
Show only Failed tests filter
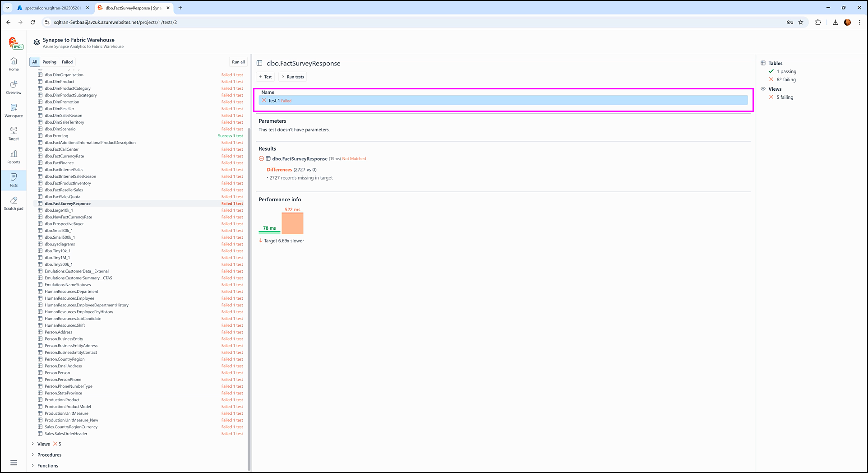(x=67, y=62)
